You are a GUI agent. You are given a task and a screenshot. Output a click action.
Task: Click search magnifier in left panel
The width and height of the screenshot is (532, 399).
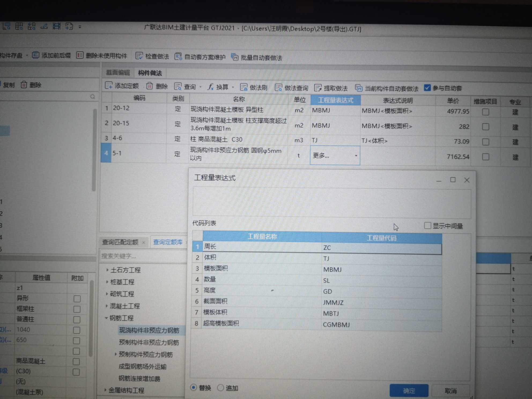coord(93,97)
